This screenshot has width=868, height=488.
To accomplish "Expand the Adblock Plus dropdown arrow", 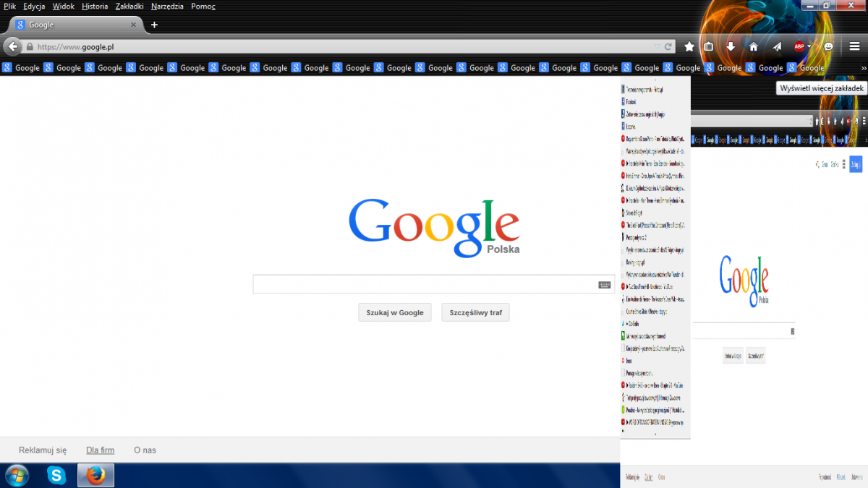I will pyautogui.click(x=809, y=46).
